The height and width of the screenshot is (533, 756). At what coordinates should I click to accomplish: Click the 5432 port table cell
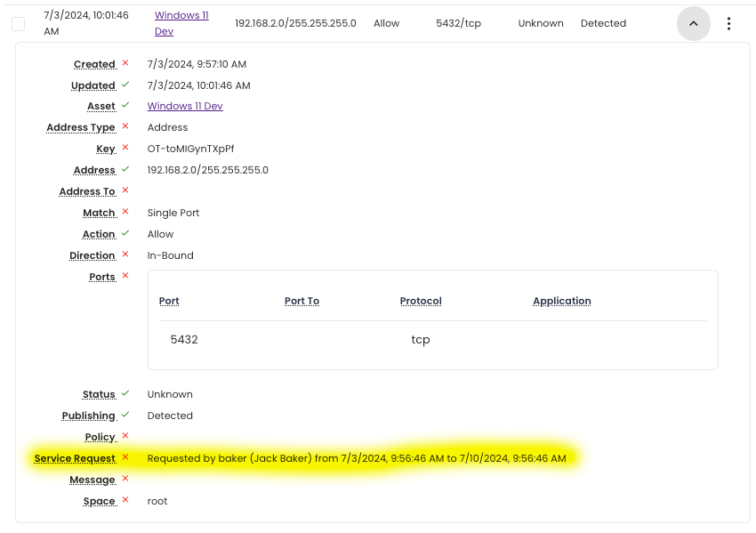pos(184,340)
